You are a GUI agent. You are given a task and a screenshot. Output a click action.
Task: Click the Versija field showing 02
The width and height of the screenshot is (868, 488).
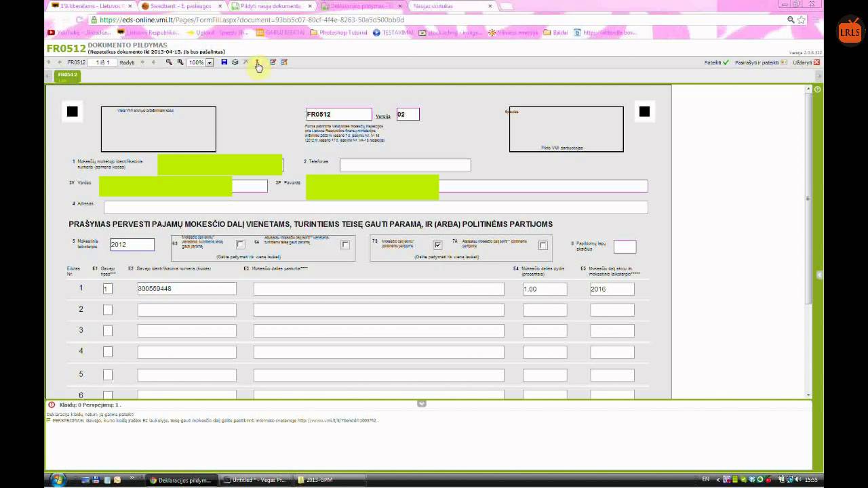tap(408, 115)
